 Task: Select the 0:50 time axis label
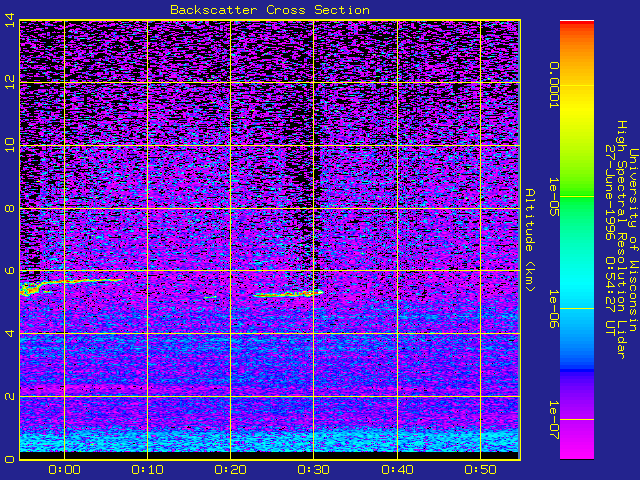click(x=480, y=470)
